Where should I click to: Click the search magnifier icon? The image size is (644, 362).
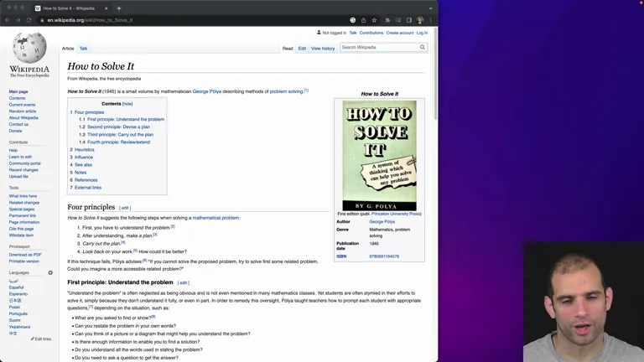[423, 47]
